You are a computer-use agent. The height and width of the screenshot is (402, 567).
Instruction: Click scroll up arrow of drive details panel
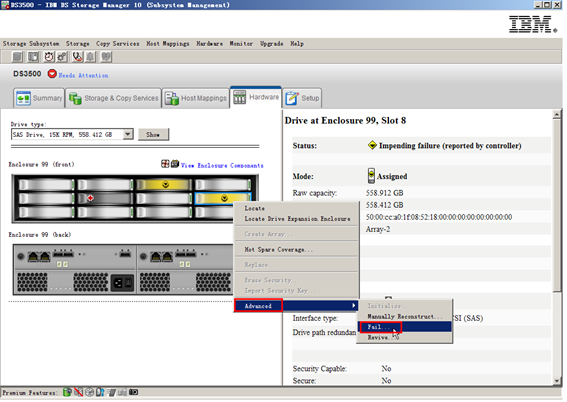(x=557, y=115)
